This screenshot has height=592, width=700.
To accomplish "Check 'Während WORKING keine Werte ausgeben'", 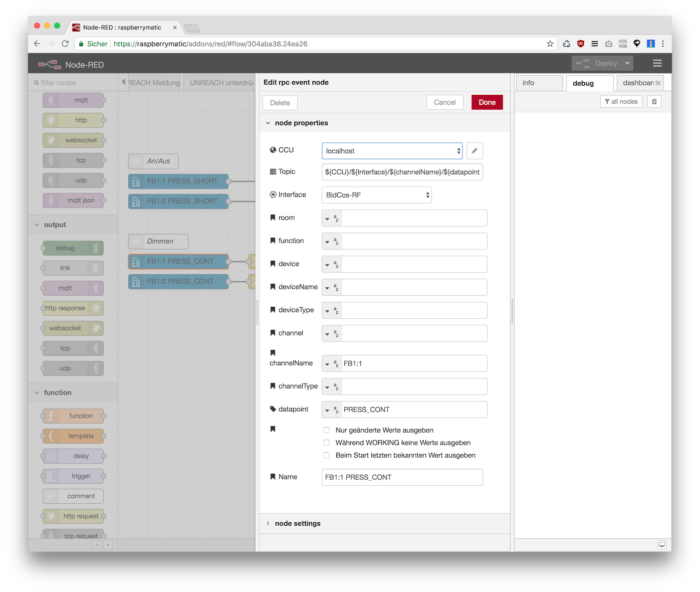I will tap(326, 443).
